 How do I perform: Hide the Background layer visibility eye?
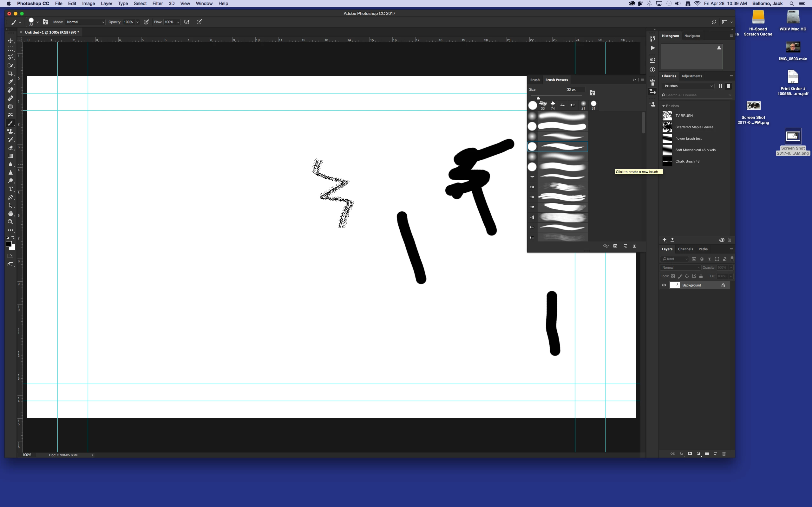(664, 286)
